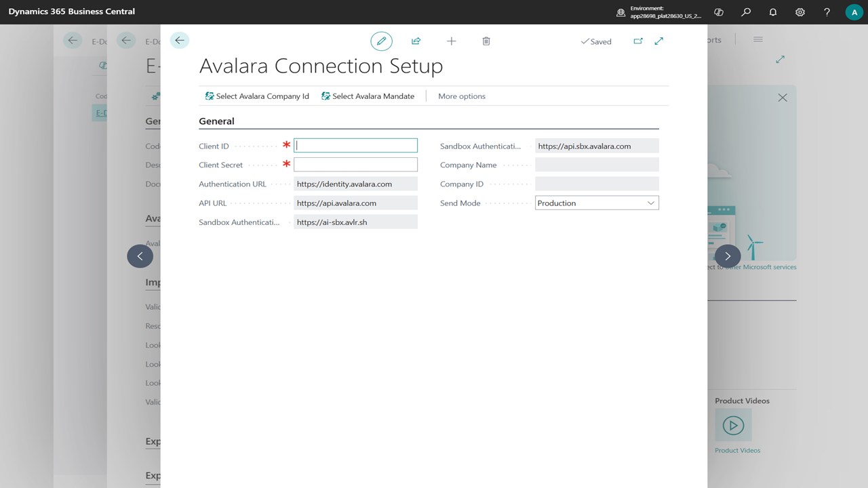868x488 pixels.
Task: Toggle edit mode with the pencil icon
Action: 381,41
